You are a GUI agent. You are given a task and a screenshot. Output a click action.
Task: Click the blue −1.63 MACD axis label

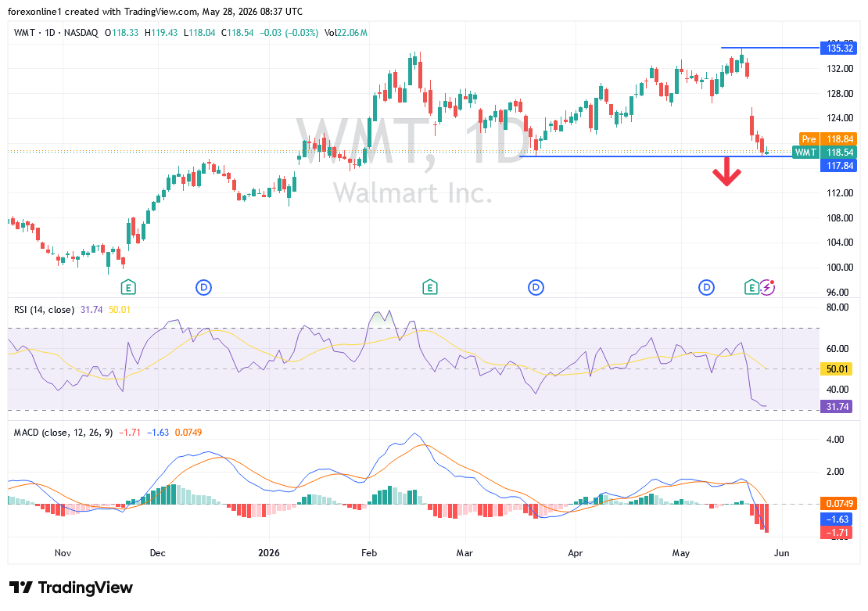point(838,519)
